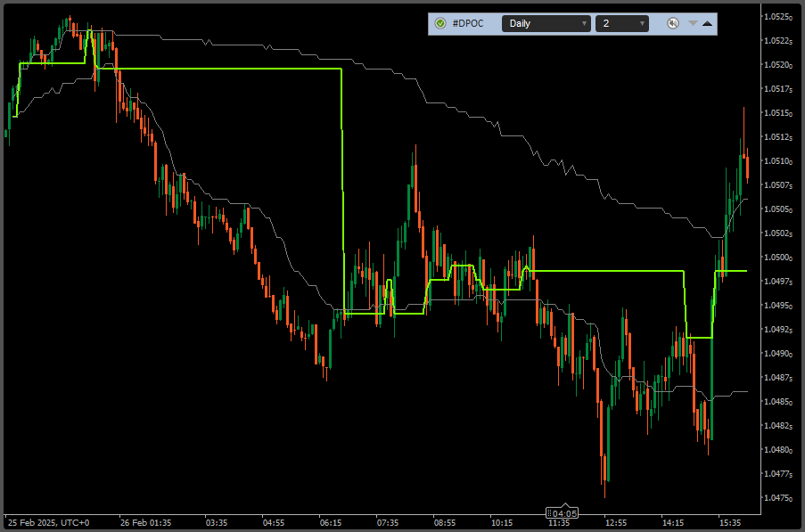Viewport: 805px width, 532px height.
Task: Click the last candle at the chart's right edge
Action: pos(747,165)
